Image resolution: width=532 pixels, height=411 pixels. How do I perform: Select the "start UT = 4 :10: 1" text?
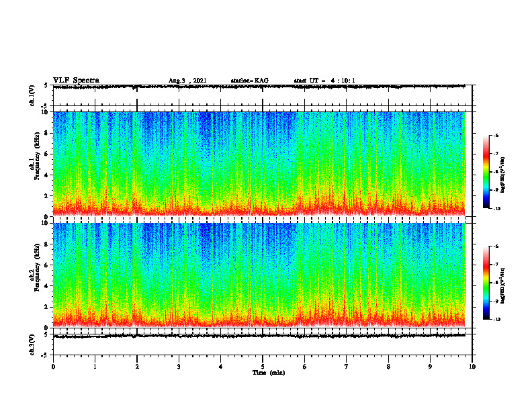point(324,81)
